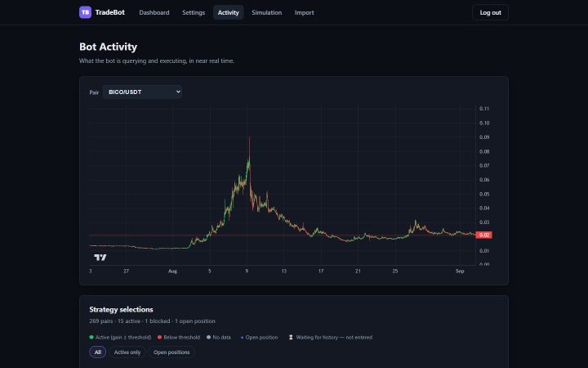Click the red Below threshold legend dot

coord(159,337)
